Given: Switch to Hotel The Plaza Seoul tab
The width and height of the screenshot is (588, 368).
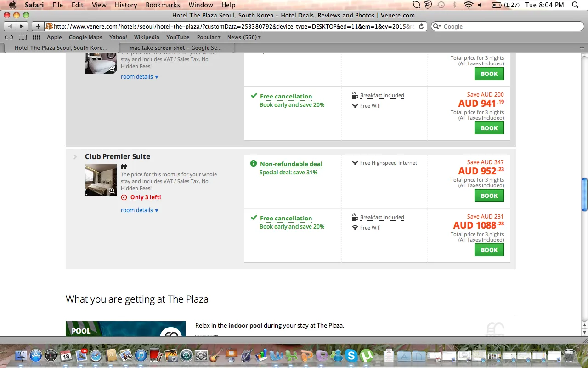Looking at the screenshot, I should [x=60, y=47].
